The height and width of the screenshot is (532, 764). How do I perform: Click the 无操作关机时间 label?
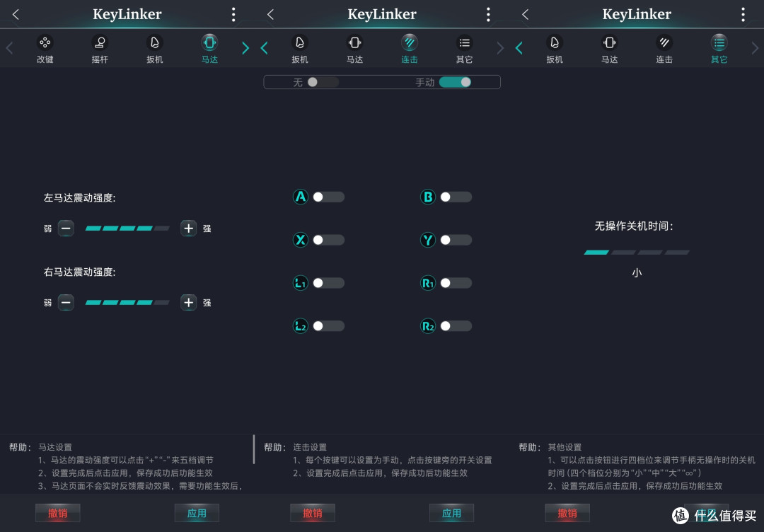tap(633, 226)
